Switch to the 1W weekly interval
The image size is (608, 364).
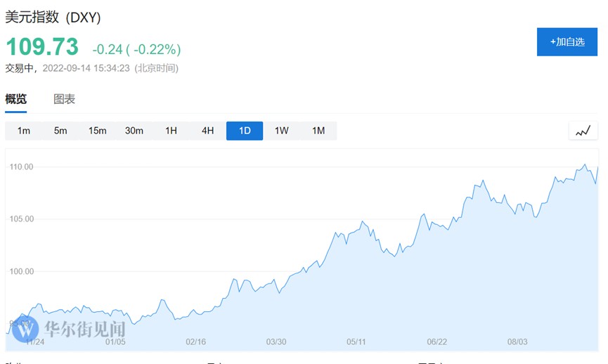pos(281,131)
